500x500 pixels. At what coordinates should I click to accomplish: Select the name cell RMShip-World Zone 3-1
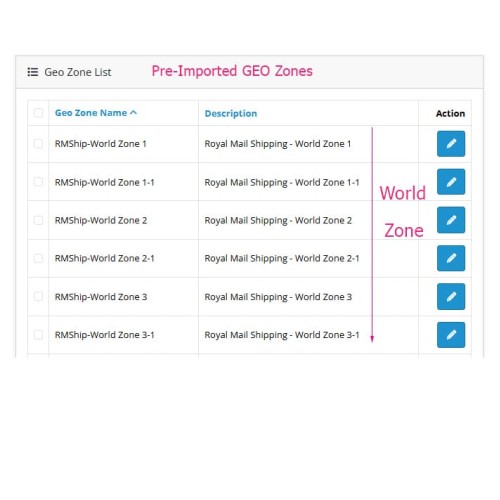tap(105, 335)
